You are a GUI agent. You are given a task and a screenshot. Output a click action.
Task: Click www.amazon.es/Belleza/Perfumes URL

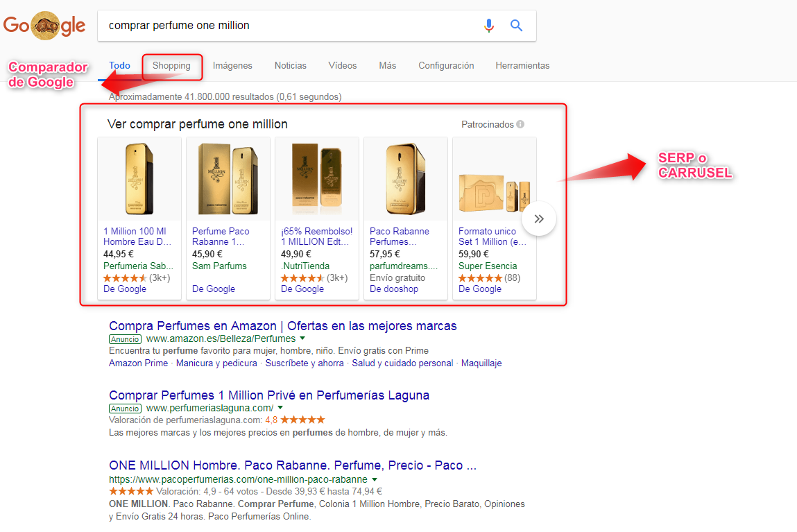(221, 338)
